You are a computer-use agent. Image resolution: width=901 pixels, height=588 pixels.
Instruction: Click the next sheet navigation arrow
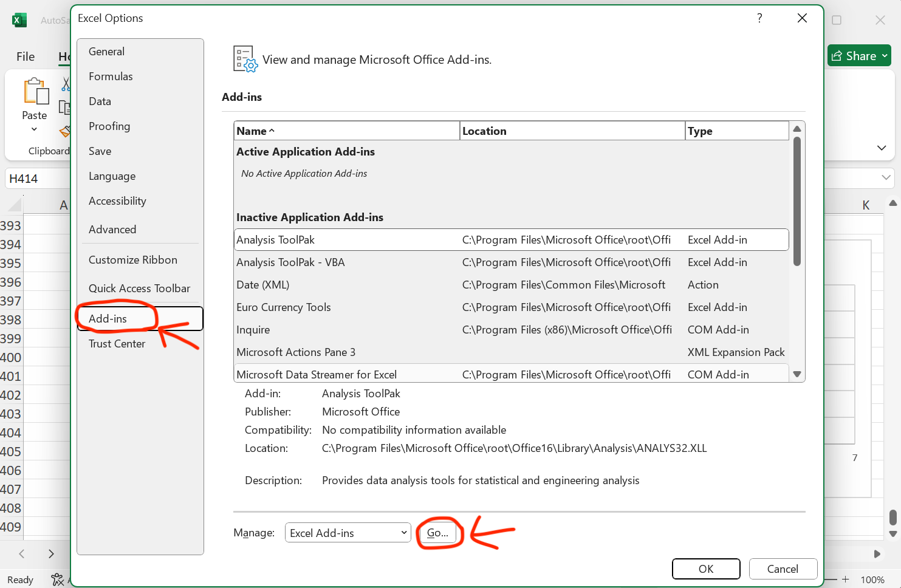(x=51, y=553)
